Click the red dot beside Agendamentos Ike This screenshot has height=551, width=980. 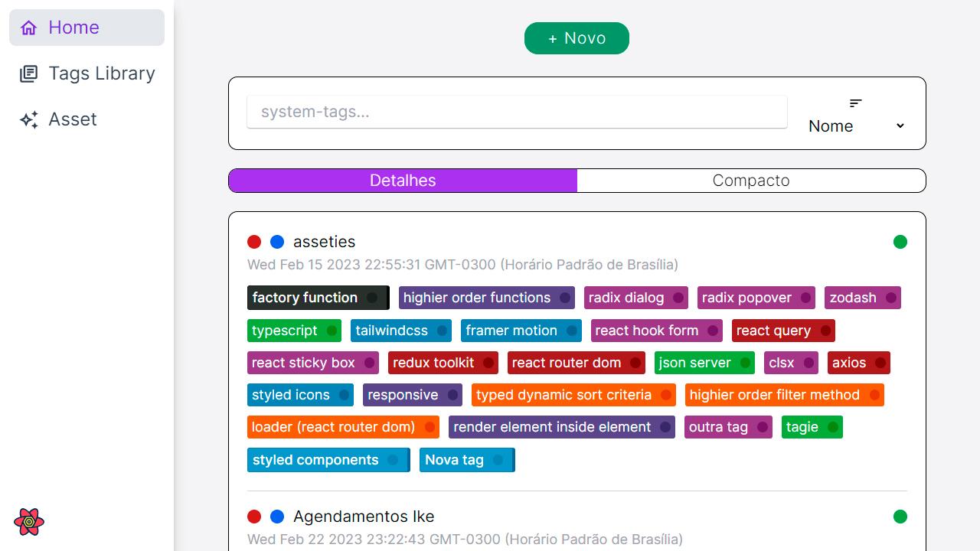(x=254, y=517)
